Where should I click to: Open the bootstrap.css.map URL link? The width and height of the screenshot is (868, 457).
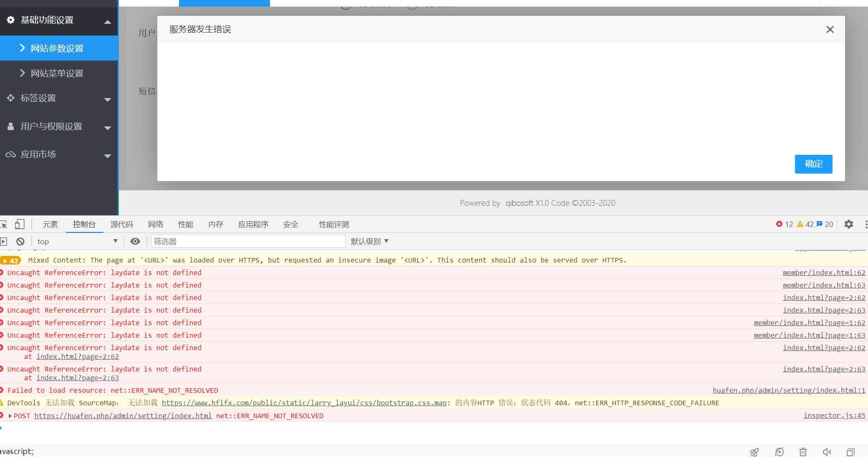point(304,403)
